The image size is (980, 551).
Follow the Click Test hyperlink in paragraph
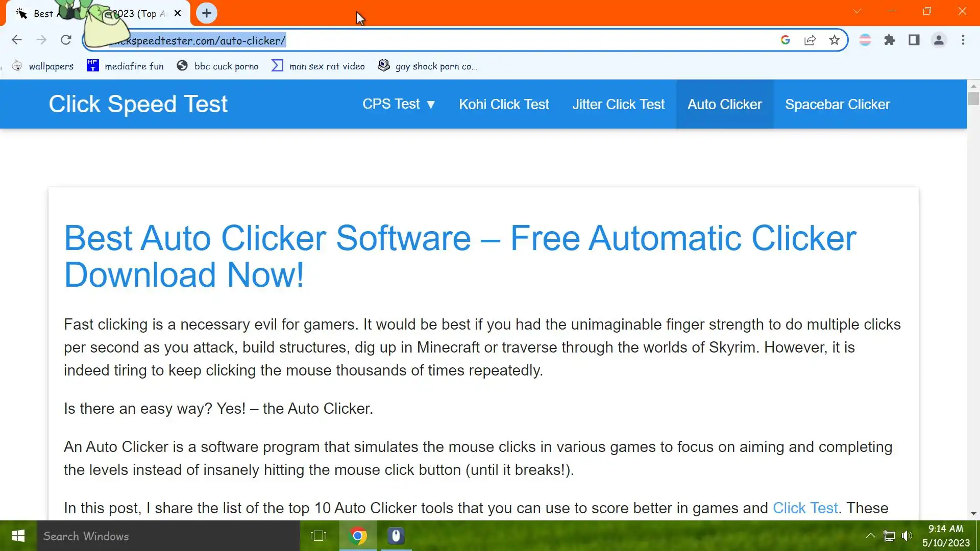pos(805,508)
